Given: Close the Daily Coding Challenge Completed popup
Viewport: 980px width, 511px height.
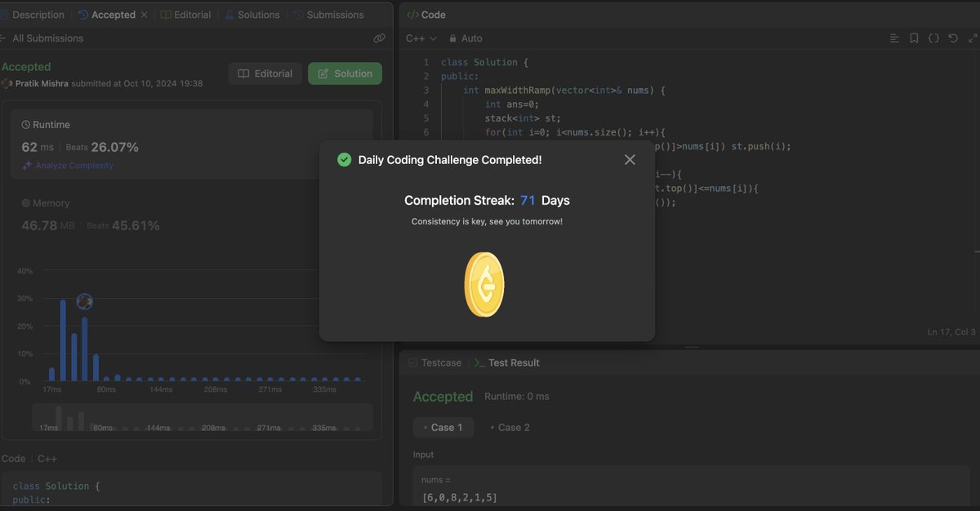Looking at the screenshot, I should [630, 160].
